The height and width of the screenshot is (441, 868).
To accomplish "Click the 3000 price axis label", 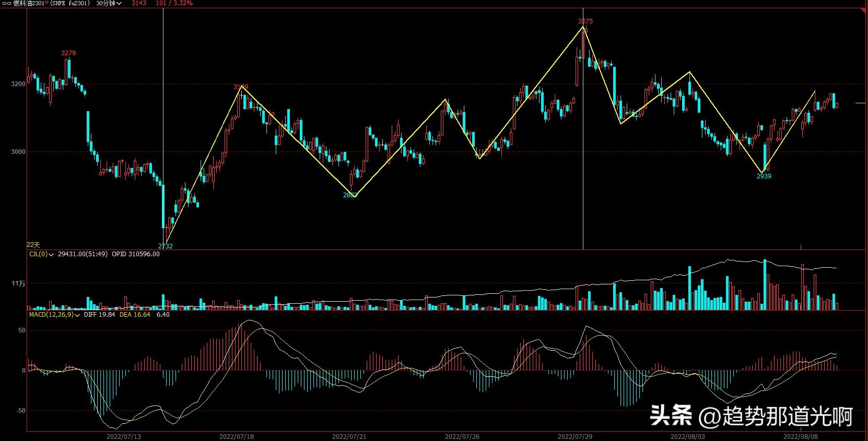I will click(x=18, y=152).
